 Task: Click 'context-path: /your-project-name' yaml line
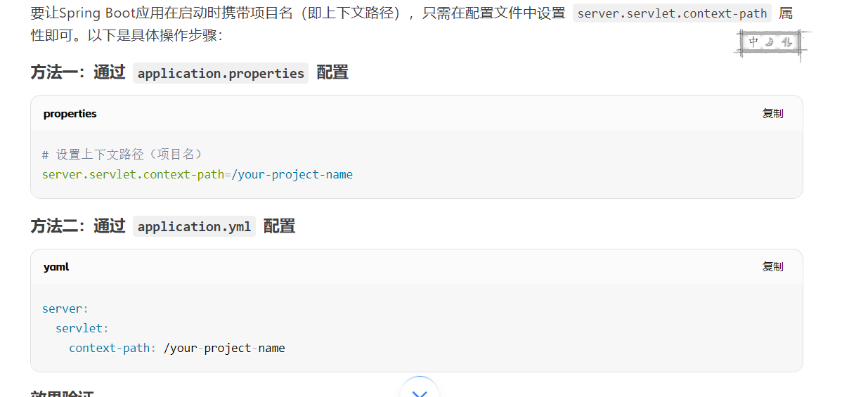177,348
